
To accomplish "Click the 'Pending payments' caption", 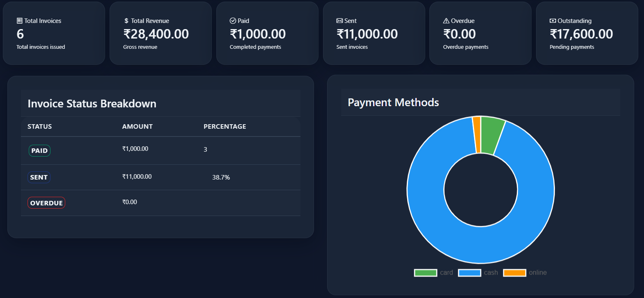I will [572, 47].
